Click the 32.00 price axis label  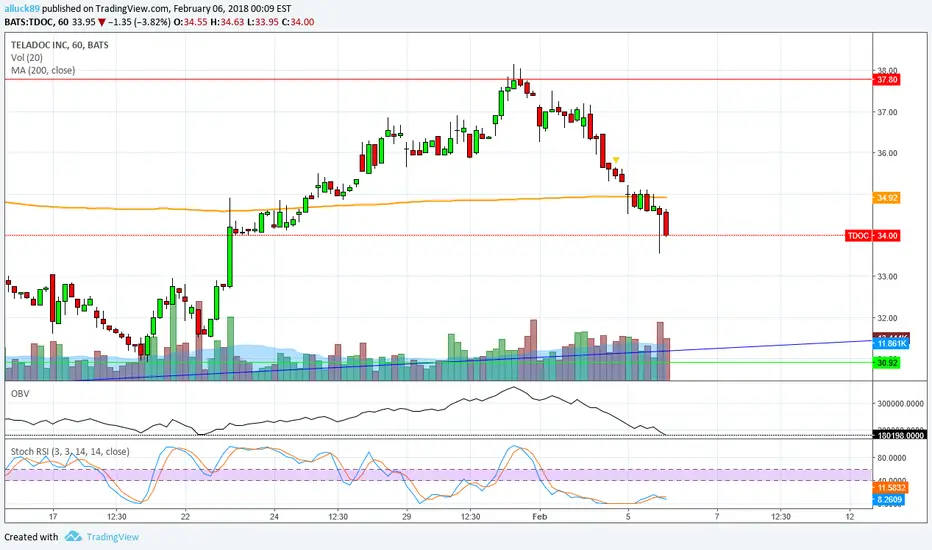pos(887,318)
